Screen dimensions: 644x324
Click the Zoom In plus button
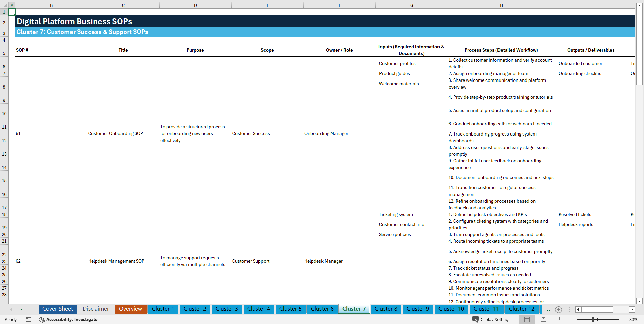coord(622,319)
